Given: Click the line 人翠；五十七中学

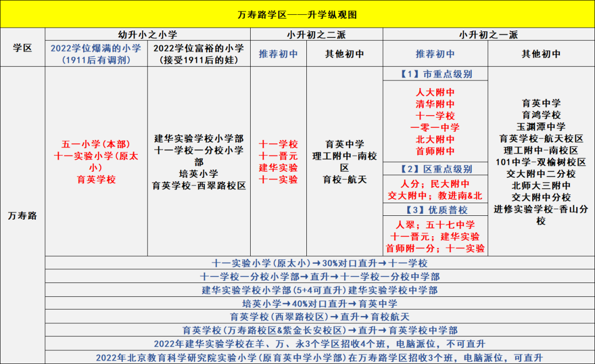Looking at the screenshot, I should tap(435, 225).
